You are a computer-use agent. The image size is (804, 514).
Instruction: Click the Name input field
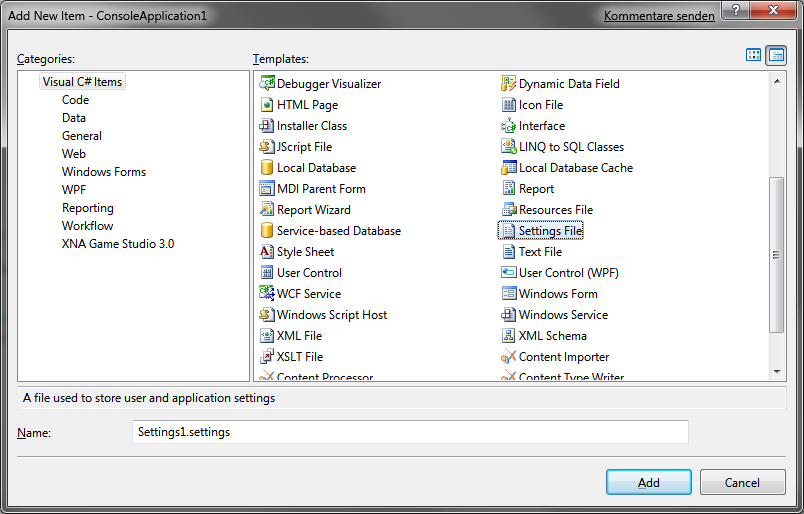(x=410, y=432)
